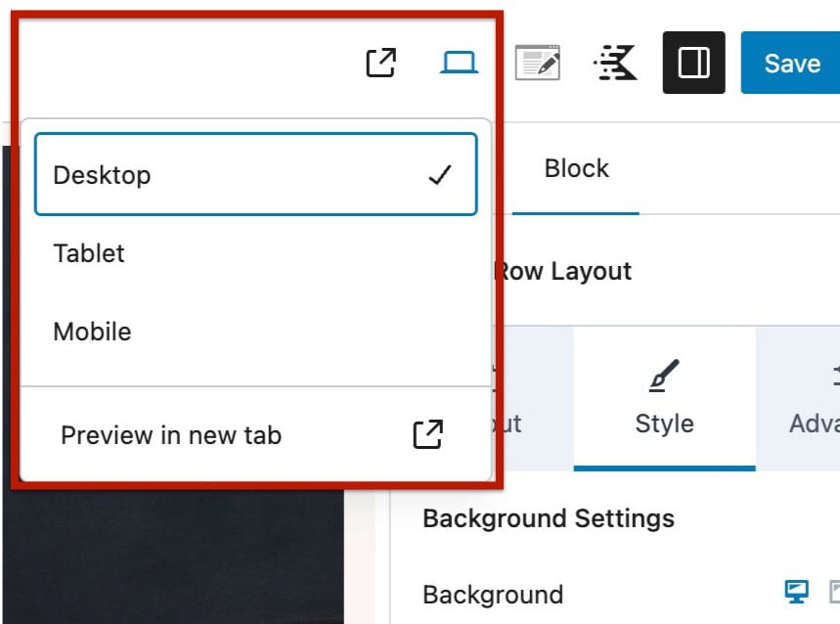Click the laptop preview viewport icon

459,61
